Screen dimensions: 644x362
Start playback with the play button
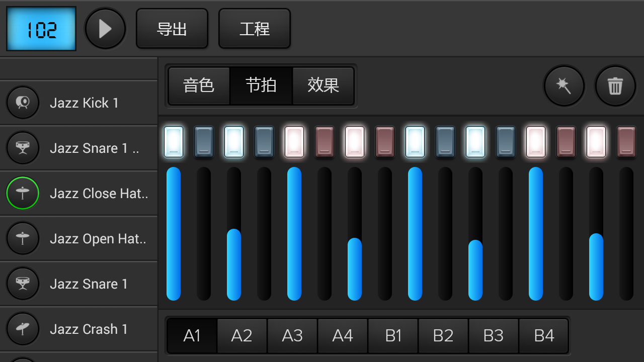point(105,29)
